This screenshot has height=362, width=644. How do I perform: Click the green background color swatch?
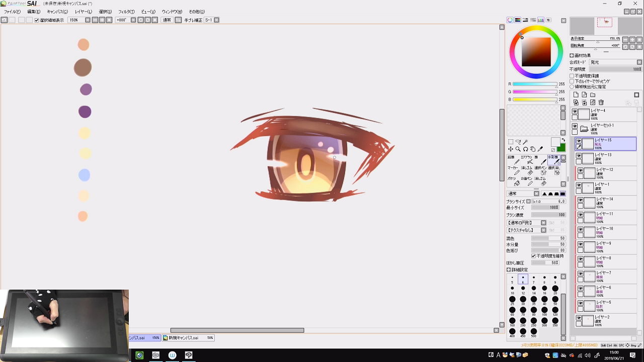(x=561, y=147)
